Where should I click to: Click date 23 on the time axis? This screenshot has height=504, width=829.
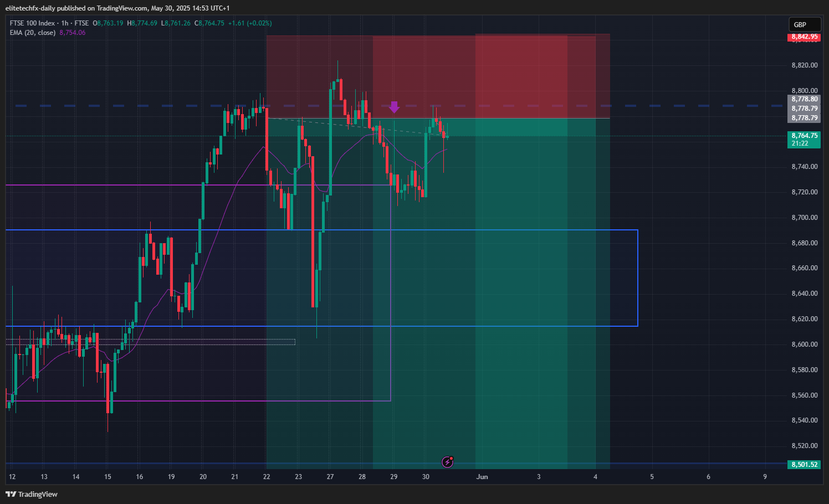pyautogui.click(x=299, y=477)
